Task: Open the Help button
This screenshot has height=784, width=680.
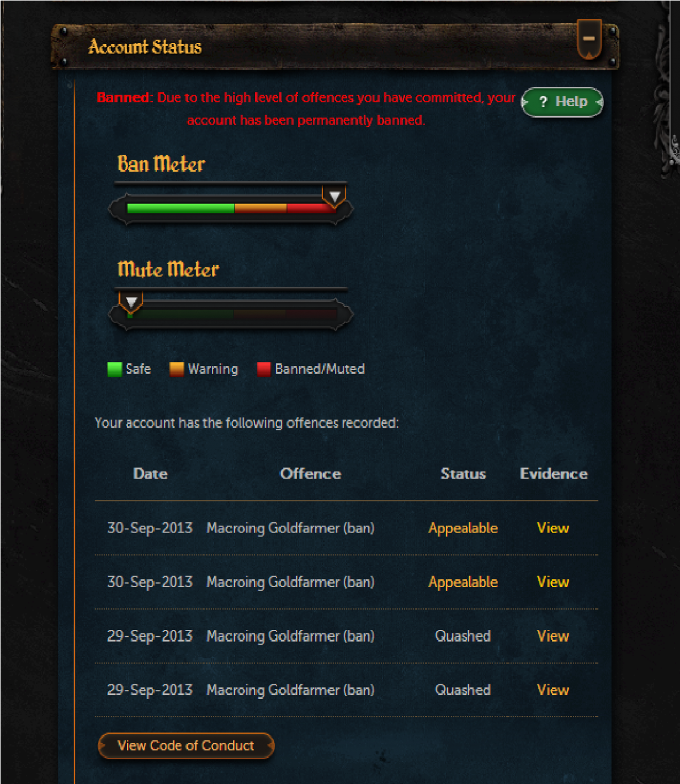Action: [562, 102]
